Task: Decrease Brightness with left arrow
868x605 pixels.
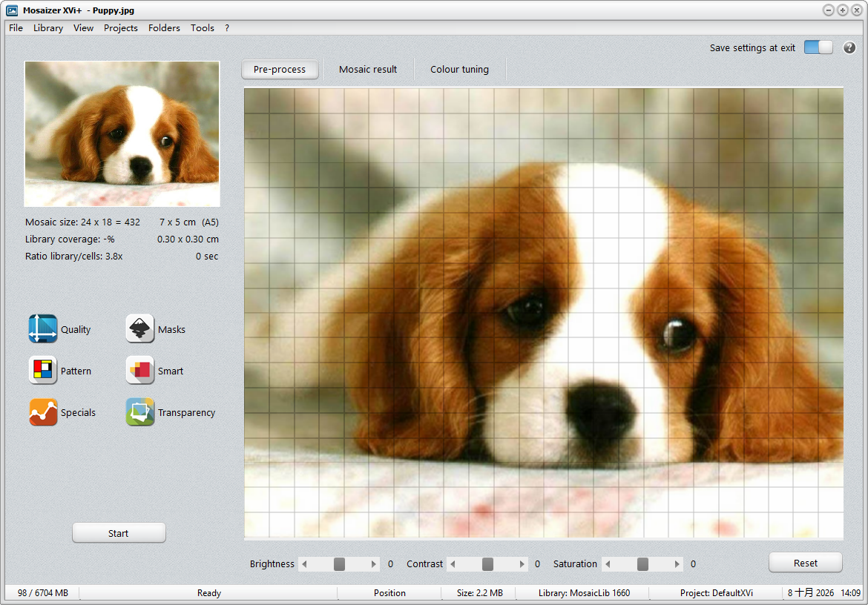Action: point(304,564)
